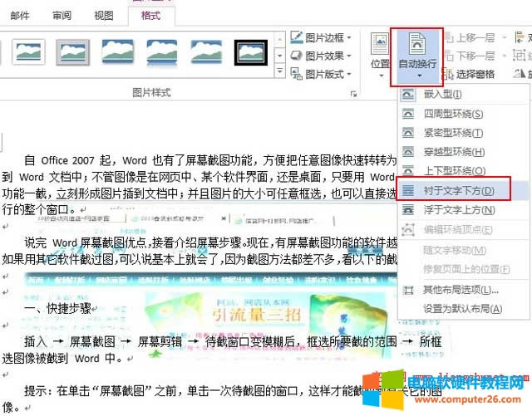Click 衬于文字下方 behind text option
Viewport: 532px width, 416px height.
[x=459, y=191]
